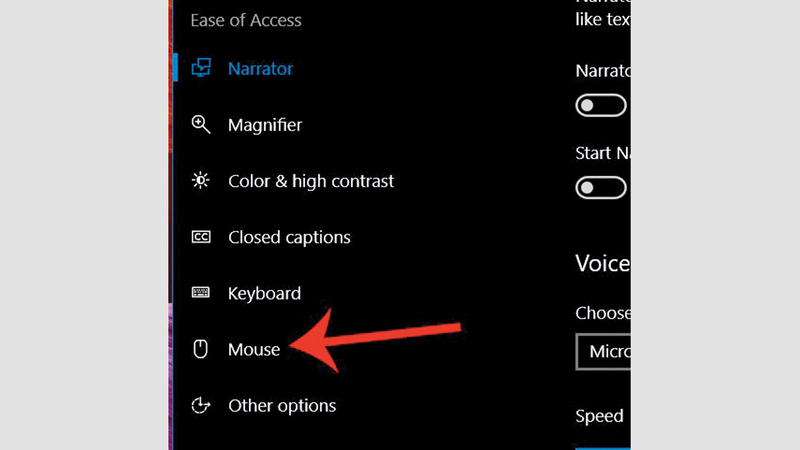Open the Narrator settings page label
The image size is (800, 450).
(260, 69)
